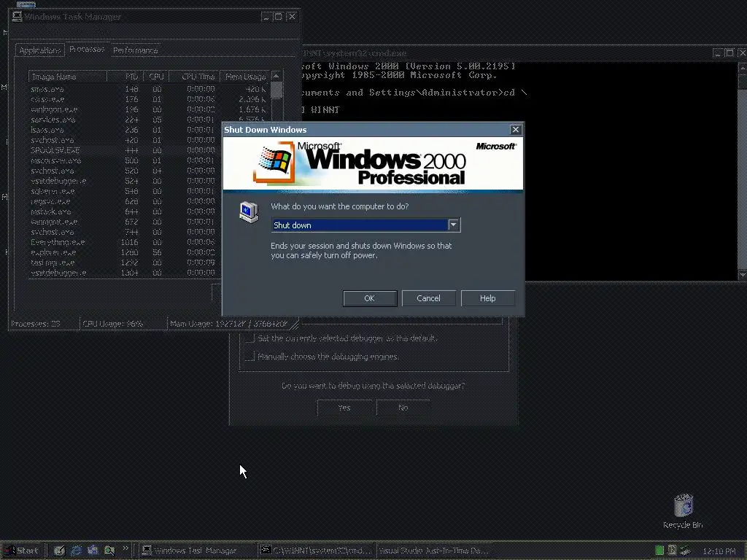Maximize the Windows Task Manager window

pos(279,17)
